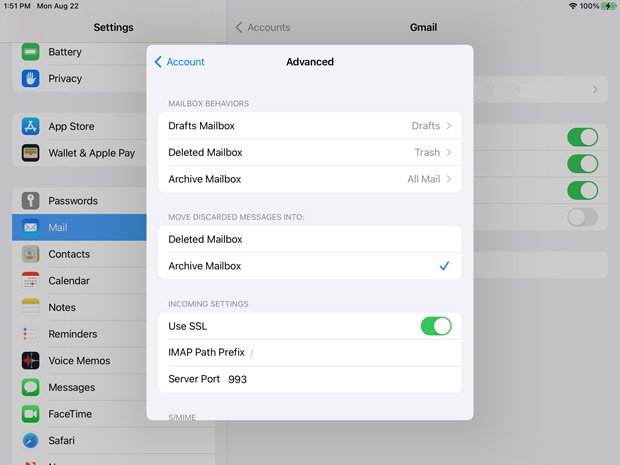This screenshot has height=465, width=620.
Task: Tap the Advanced title text
Action: tap(310, 62)
